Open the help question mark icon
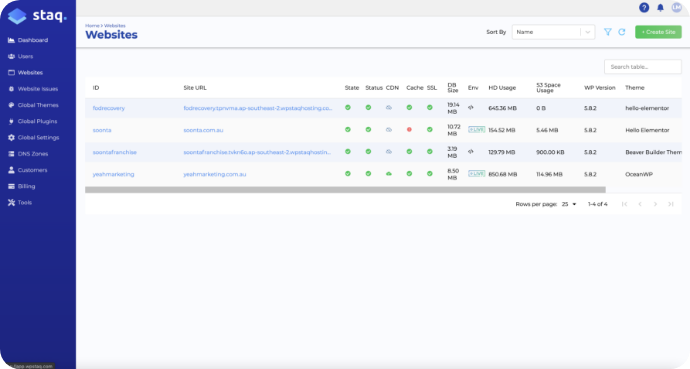This screenshot has height=369, width=690. click(644, 7)
